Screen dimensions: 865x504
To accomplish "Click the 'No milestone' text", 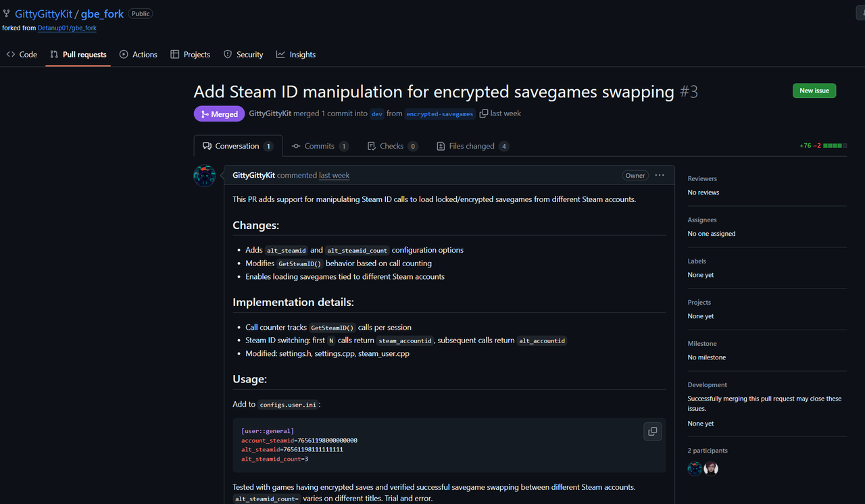I will (707, 357).
